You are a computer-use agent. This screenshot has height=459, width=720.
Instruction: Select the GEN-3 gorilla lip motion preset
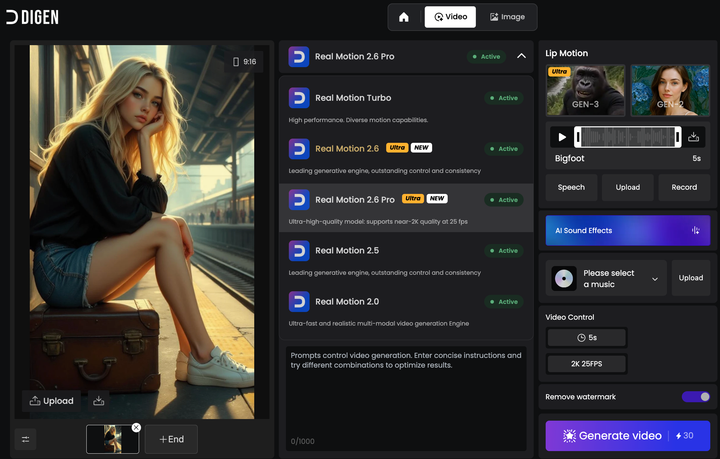(x=585, y=91)
